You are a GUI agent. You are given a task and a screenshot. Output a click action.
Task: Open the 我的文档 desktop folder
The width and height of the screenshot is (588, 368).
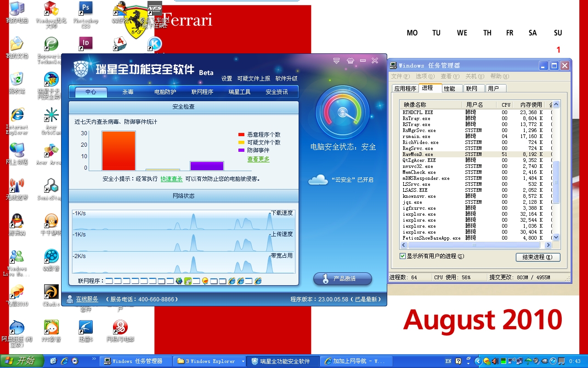click(x=17, y=46)
